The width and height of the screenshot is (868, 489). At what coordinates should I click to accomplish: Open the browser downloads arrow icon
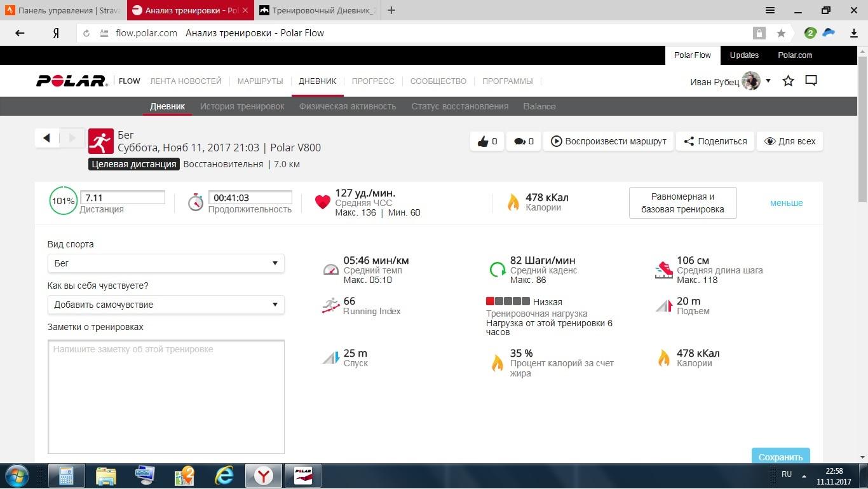[x=854, y=33]
